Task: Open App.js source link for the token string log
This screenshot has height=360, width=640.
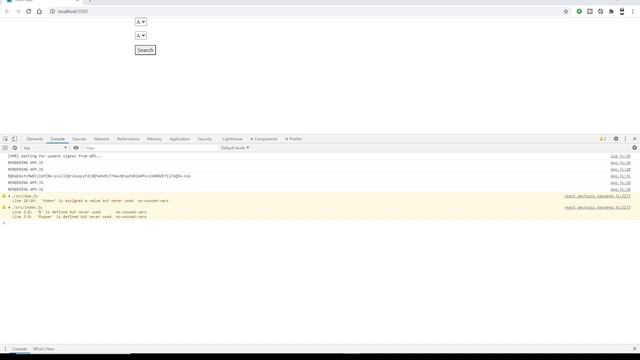Action: [x=620, y=176]
